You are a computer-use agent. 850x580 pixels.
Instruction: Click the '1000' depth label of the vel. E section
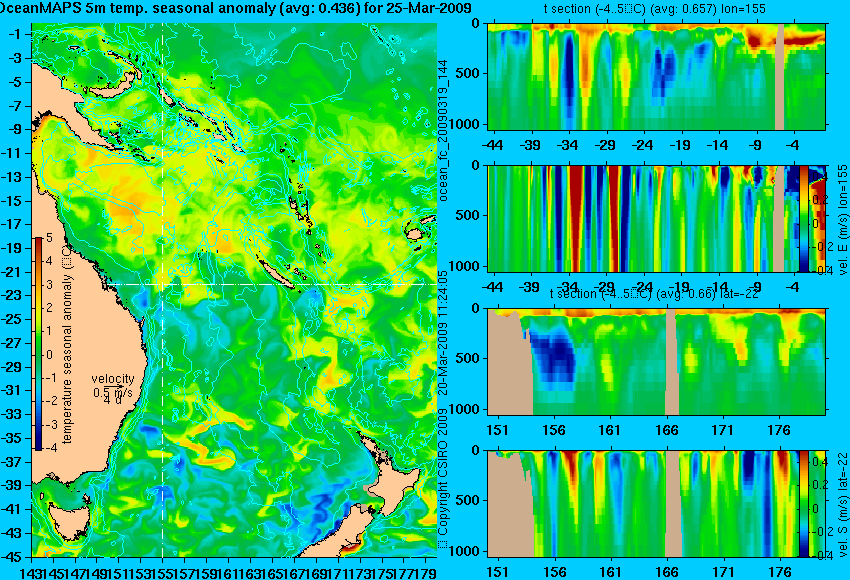point(465,266)
